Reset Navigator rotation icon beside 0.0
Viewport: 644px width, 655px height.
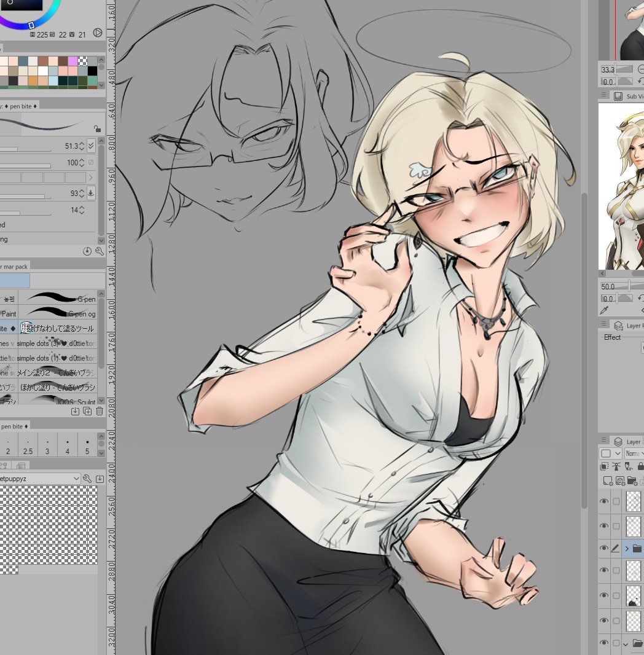point(641,82)
